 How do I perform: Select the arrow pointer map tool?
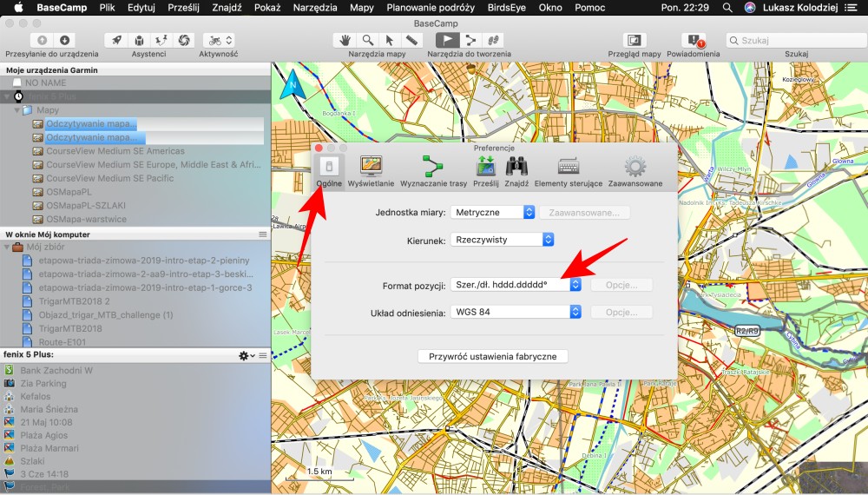(x=389, y=40)
